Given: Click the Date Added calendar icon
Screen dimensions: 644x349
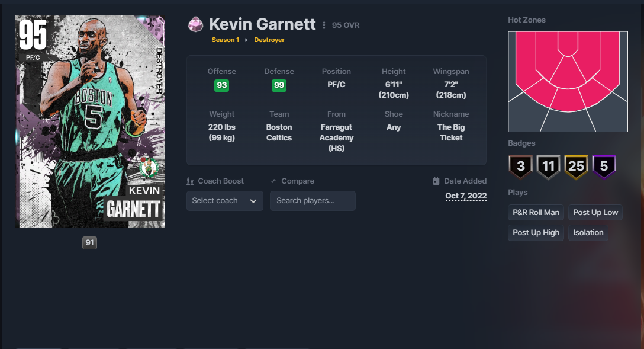Looking at the screenshot, I should [x=436, y=181].
